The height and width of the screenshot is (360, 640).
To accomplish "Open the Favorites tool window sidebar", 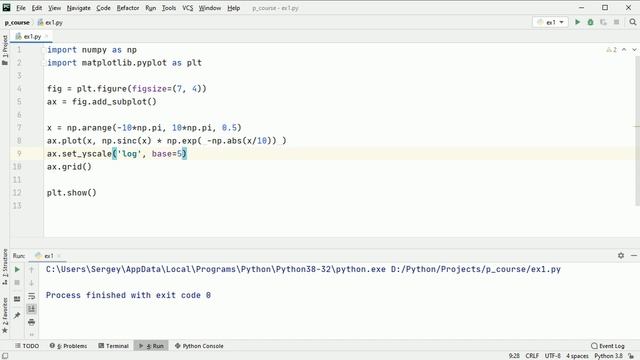I will click(5, 315).
